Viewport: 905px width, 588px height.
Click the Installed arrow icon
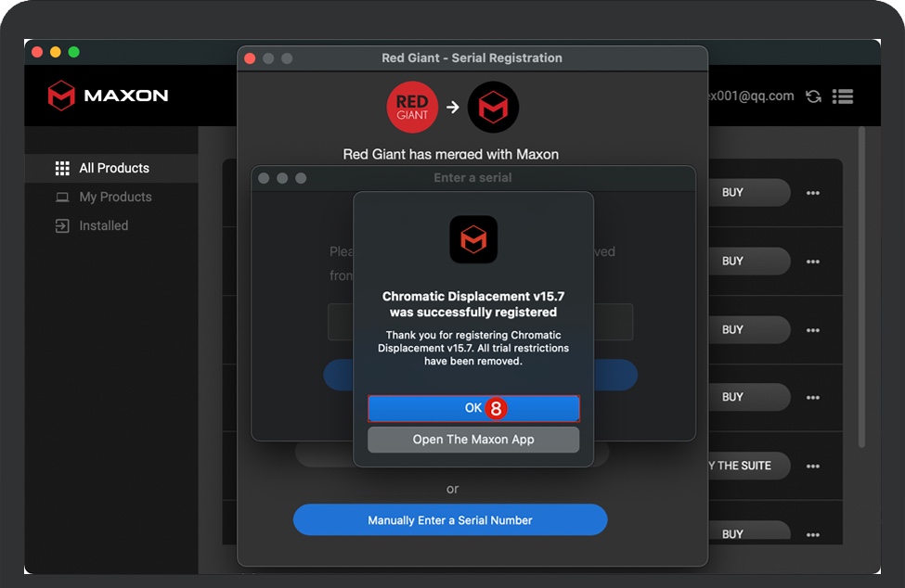click(62, 226)
